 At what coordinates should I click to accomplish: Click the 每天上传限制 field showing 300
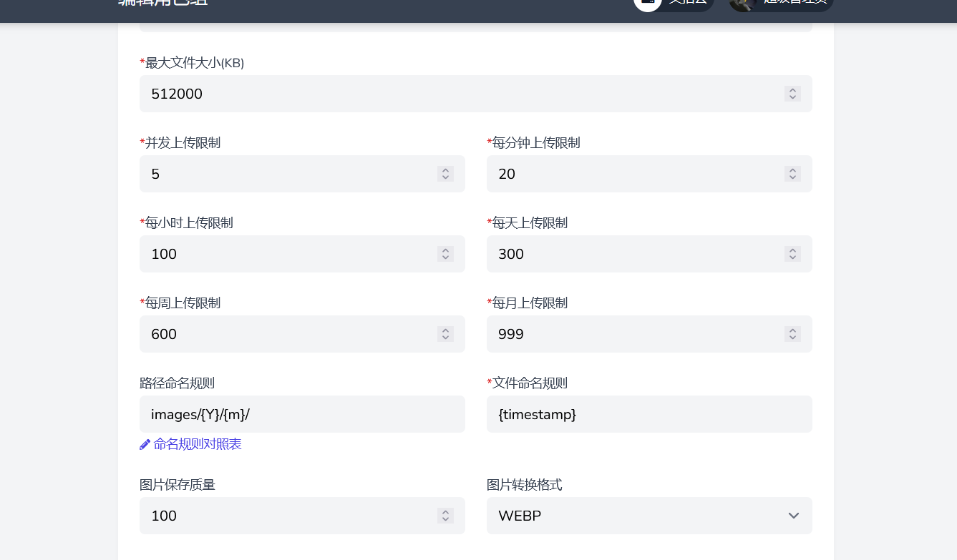(x=630, y=254)
